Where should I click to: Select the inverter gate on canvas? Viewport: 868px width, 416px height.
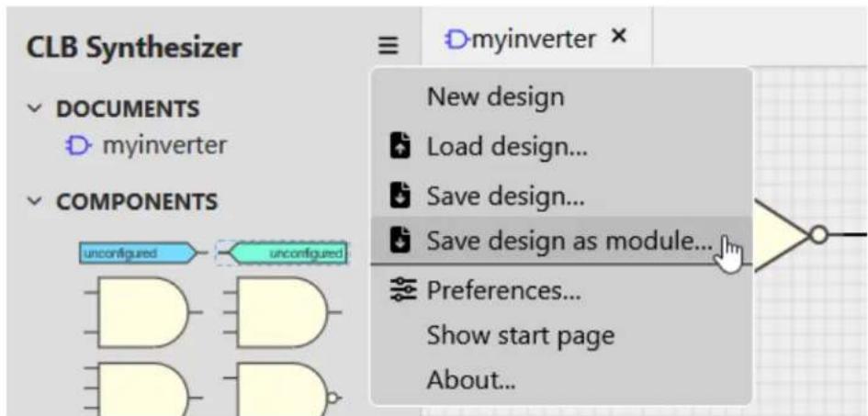pos(792,235)
